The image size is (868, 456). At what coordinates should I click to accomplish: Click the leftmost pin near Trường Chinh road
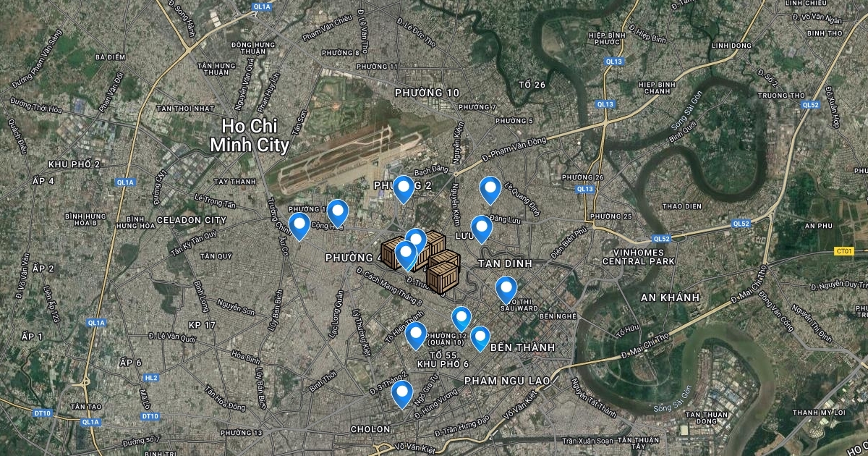pyautogui.click(x=299, y=226)
